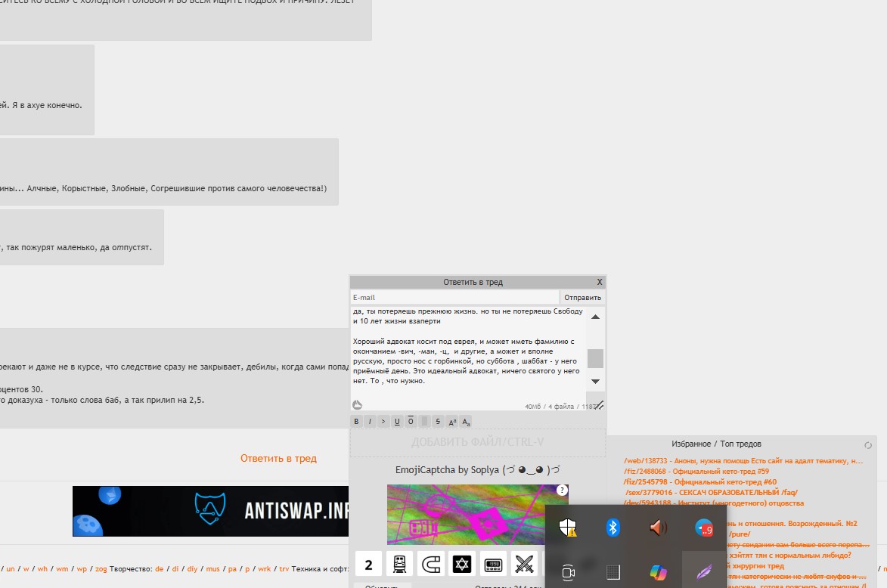The image size is (887, 588).
Task: Open captcha help question mark
Action: coord(562,491)
